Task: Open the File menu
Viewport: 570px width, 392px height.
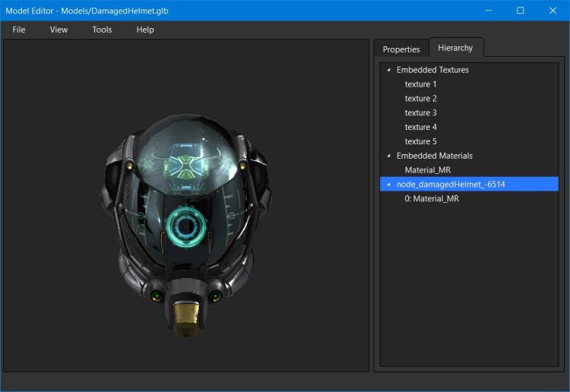Action: tap(19, 30)
